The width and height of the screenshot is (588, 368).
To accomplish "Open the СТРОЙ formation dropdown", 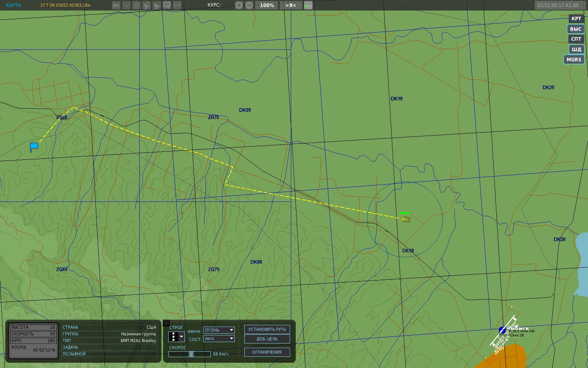I will [x=176, y=337].
